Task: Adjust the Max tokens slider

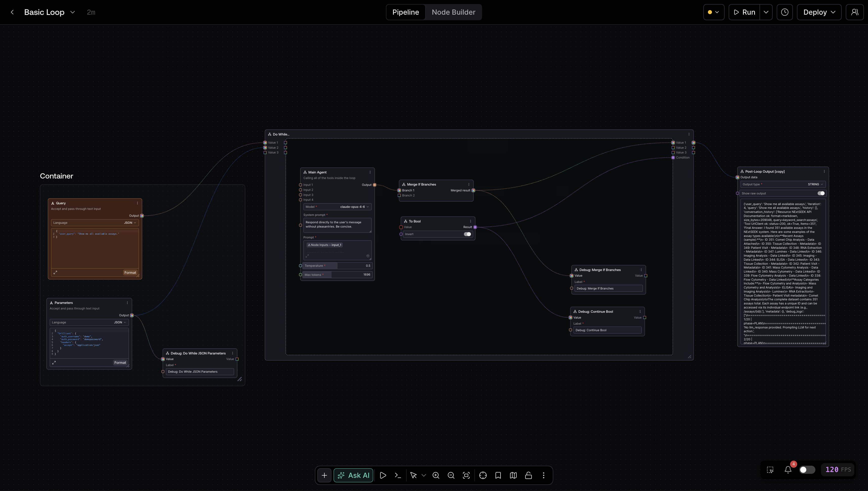Action: click(x=337, y=275)
